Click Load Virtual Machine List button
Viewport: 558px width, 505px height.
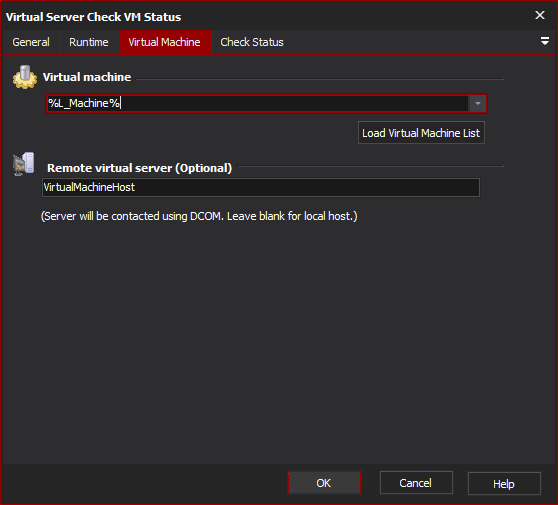click(421, 133)
